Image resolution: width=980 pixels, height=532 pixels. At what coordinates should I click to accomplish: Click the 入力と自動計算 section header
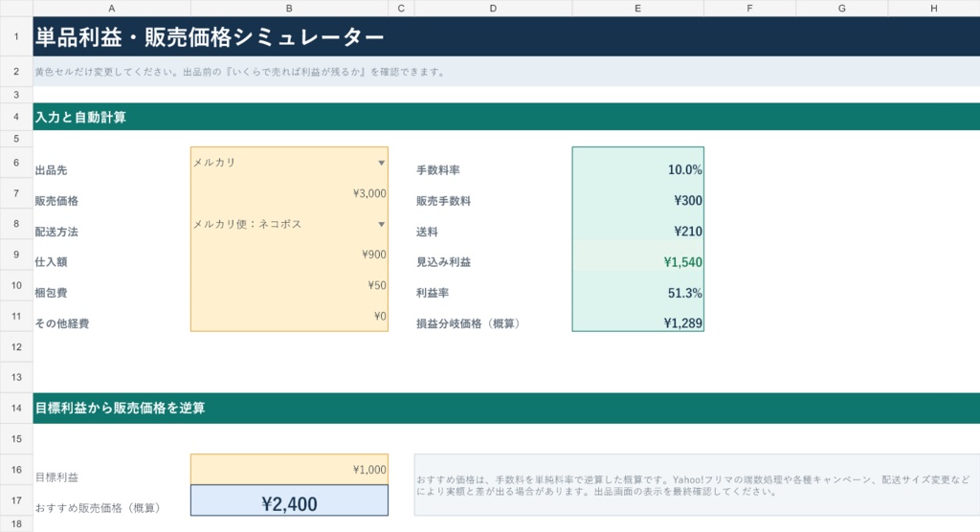80,117
